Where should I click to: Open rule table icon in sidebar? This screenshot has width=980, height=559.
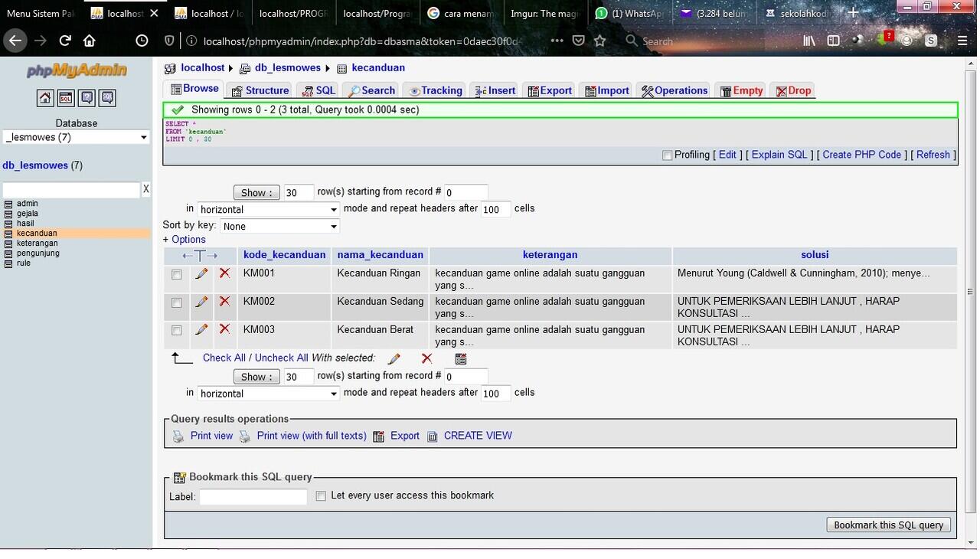[x=8, y=263]
